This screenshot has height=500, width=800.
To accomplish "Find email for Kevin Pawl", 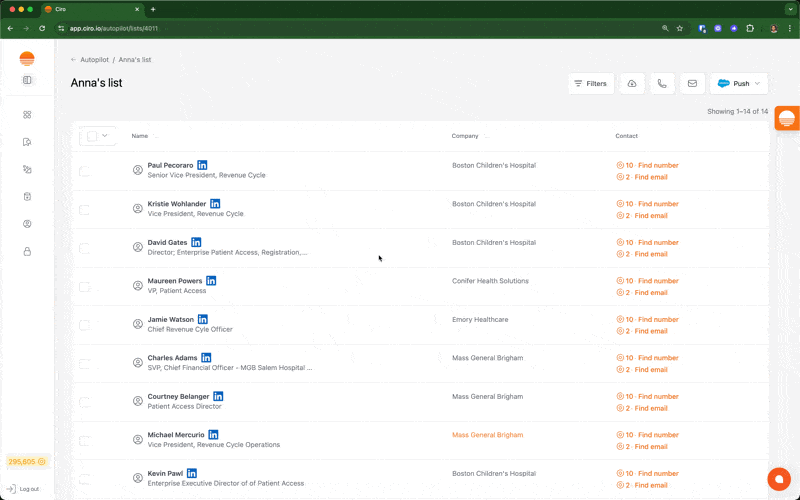I will point(642,485).
